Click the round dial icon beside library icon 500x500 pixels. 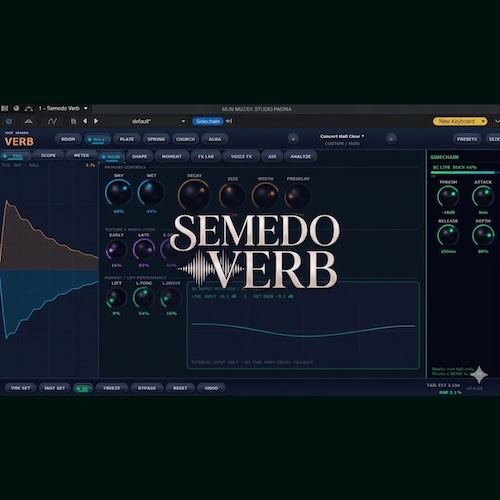(16, 108)
